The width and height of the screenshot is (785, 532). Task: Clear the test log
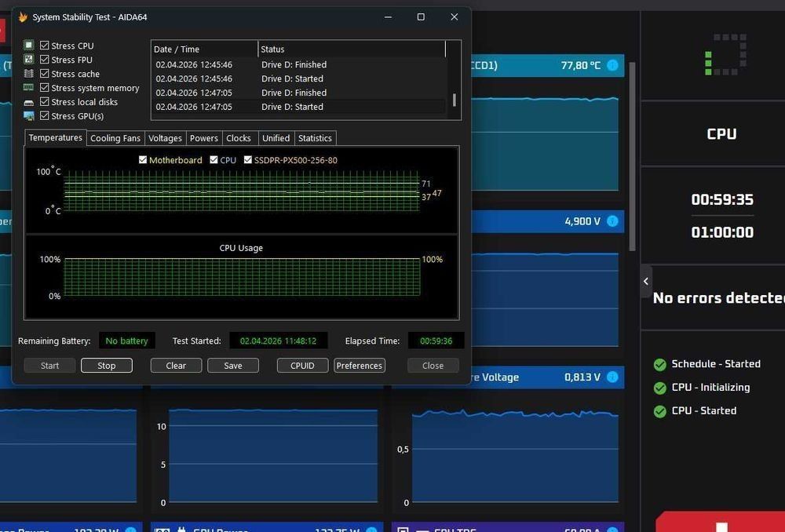click(176, 366)
